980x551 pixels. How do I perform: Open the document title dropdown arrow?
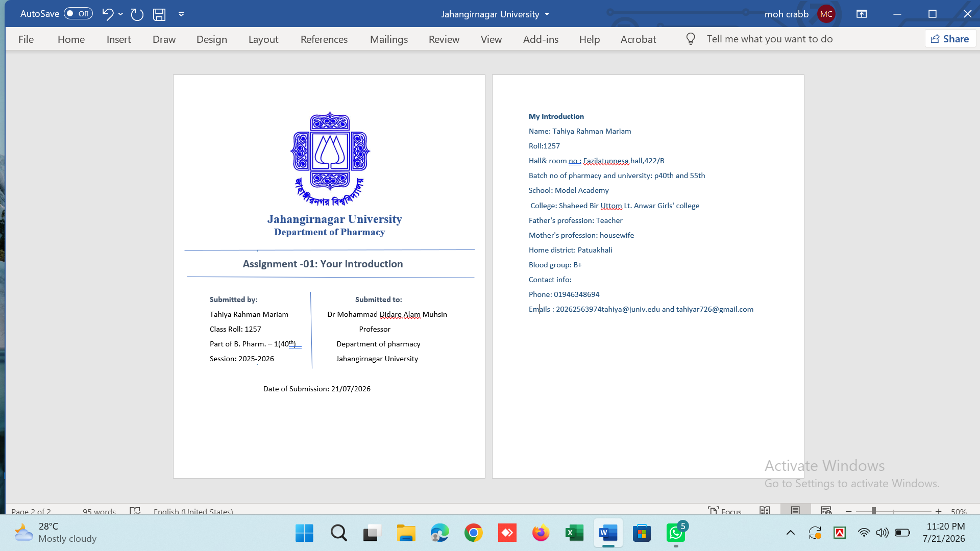click(x=547, y=14)
